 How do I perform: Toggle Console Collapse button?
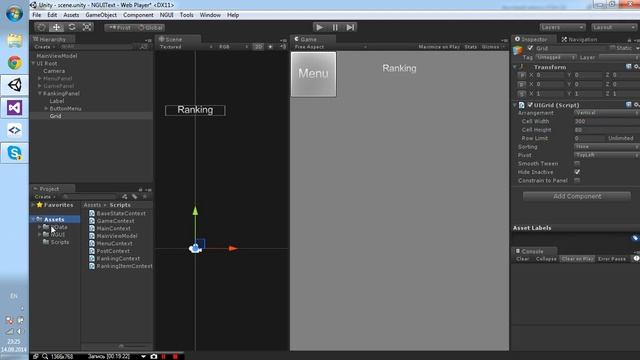pos(546,259)
